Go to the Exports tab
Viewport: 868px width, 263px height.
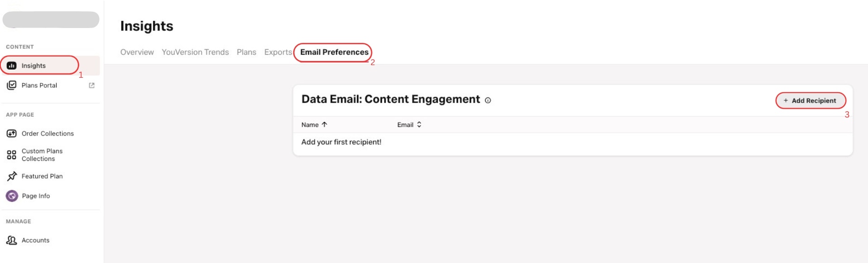pos(278,52)
